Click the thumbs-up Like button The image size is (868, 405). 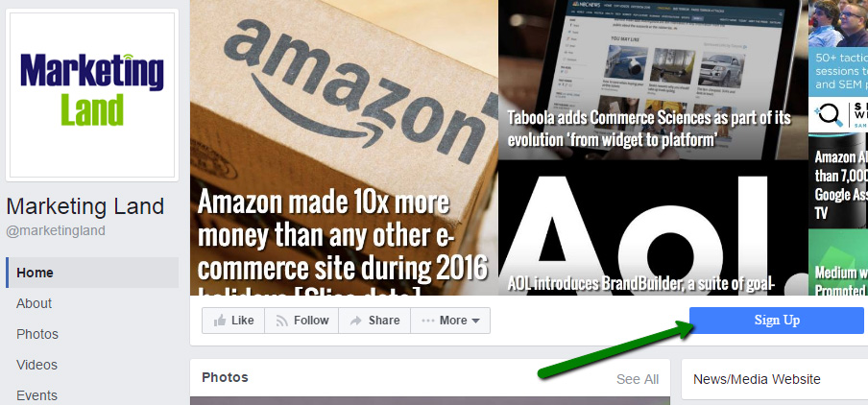pos(233,321)
